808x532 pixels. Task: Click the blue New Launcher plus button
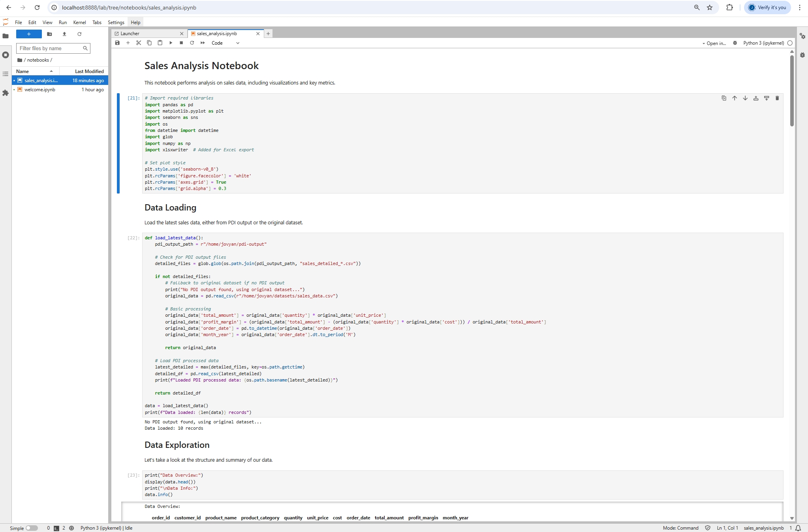pos(29,34)
